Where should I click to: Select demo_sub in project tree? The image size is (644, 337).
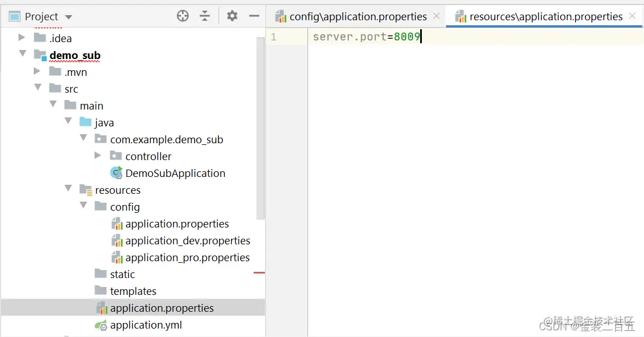tap(75, 56)
